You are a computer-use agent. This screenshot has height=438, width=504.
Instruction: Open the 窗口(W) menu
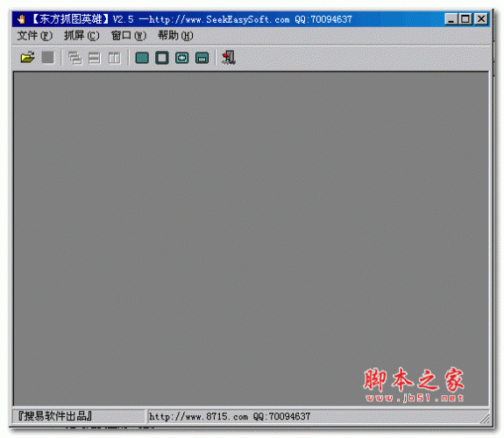coord(128,36)
